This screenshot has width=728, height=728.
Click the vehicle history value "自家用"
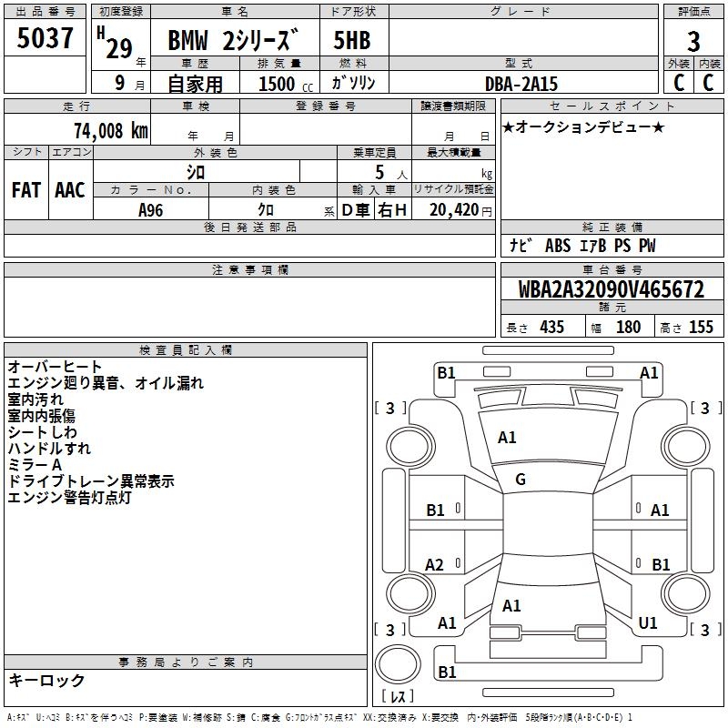click(x=195, y=84)
